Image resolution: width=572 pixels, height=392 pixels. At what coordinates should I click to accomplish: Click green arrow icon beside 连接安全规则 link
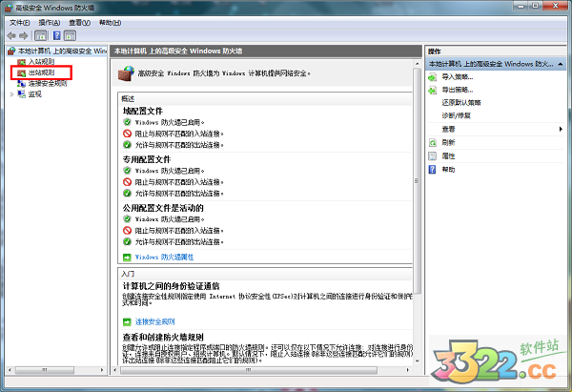pyautogui.click(x=127, y=322)
